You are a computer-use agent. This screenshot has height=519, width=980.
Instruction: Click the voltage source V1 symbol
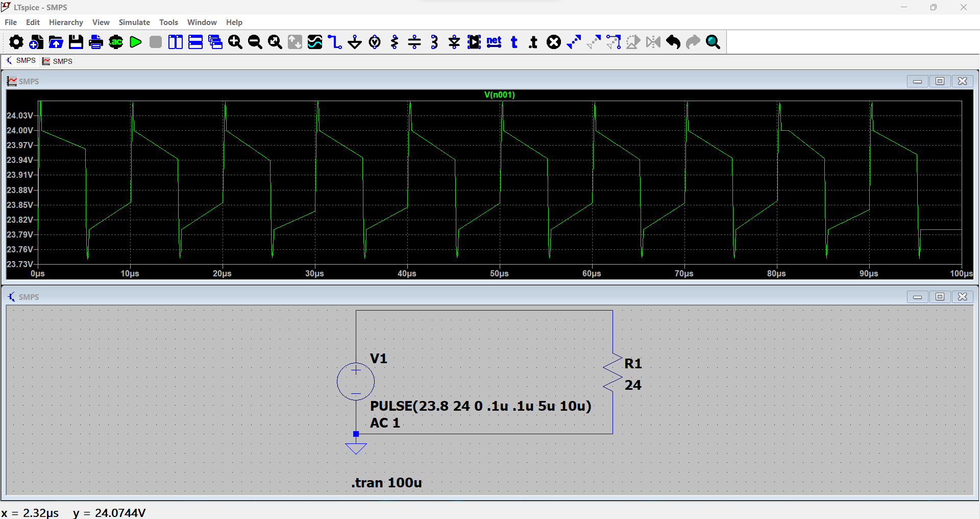[356, 381]
